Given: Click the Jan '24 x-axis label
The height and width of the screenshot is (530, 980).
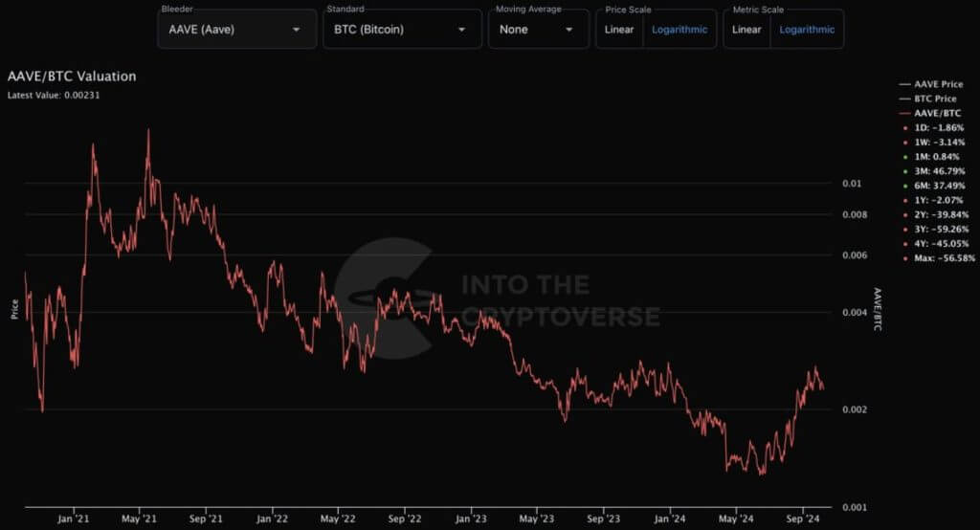Looking at the screenshot, I should click(x=669, y=519).
